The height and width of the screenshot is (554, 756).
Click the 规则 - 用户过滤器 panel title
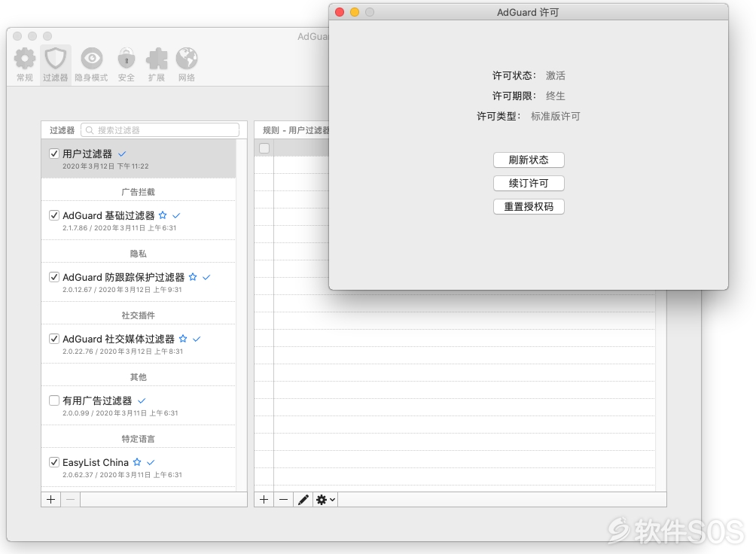point(296,130)
